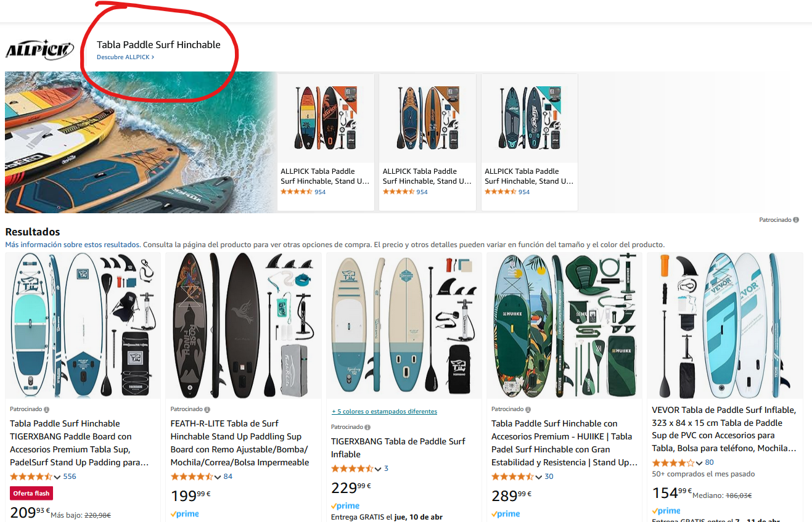This screenshot has width=812, height=522.
Task: Open the FEATH-R-LITE black paddle board image
Action: (243, 325)
